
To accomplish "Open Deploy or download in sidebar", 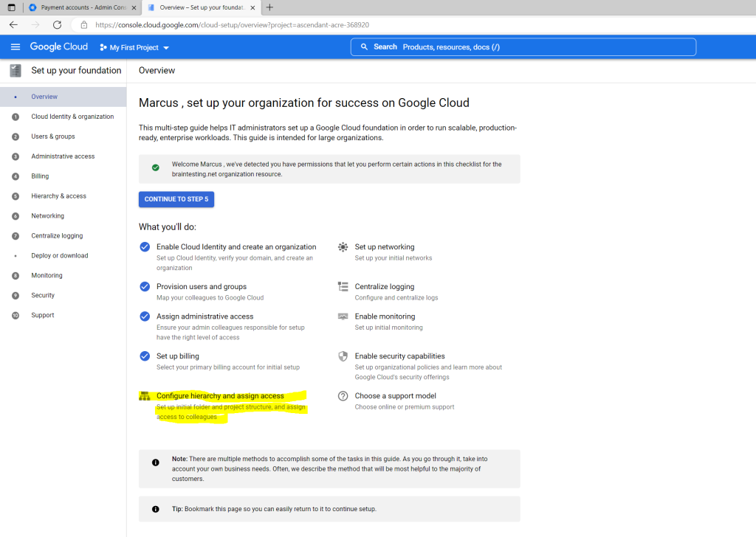I will point(63,256).
